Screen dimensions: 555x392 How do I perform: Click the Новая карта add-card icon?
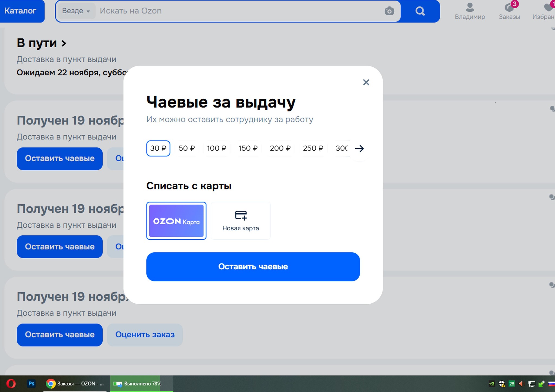[x=241, y=215]
